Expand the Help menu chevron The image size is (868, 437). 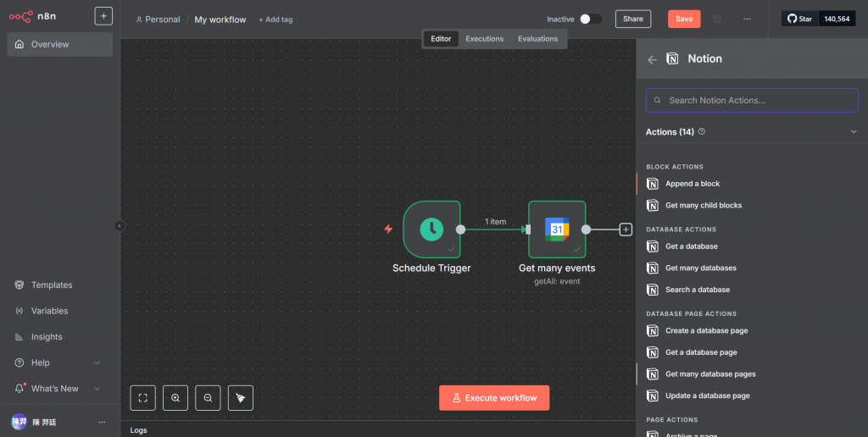click(97, 362)
